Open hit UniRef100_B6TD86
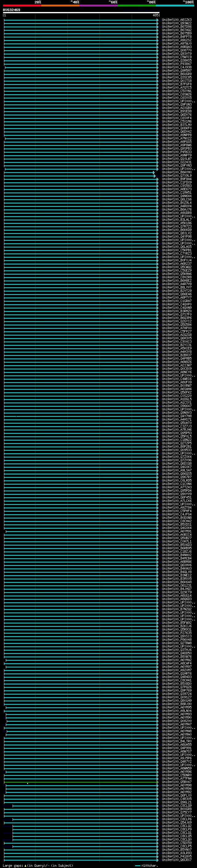 pyautogui.click(x=177, y=26)
